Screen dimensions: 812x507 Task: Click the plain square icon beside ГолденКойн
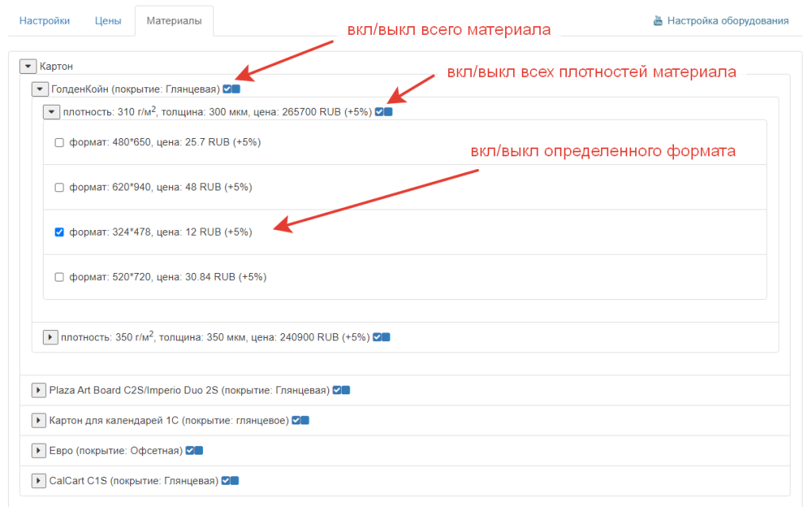point(236,89)
